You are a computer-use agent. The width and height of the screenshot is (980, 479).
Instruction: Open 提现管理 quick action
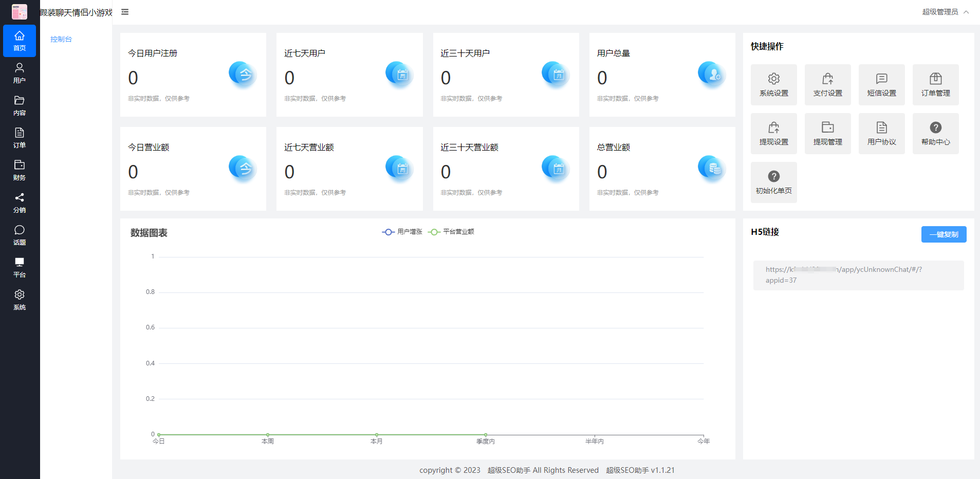[x=827, y=134]
